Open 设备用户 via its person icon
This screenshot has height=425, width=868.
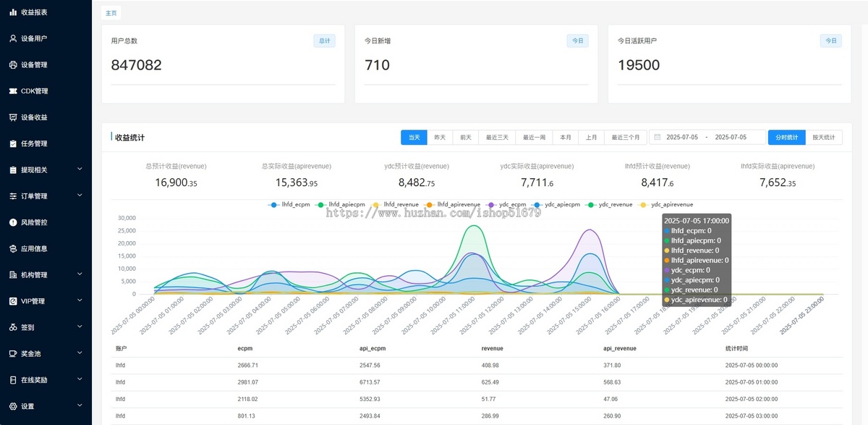point(13,38)
